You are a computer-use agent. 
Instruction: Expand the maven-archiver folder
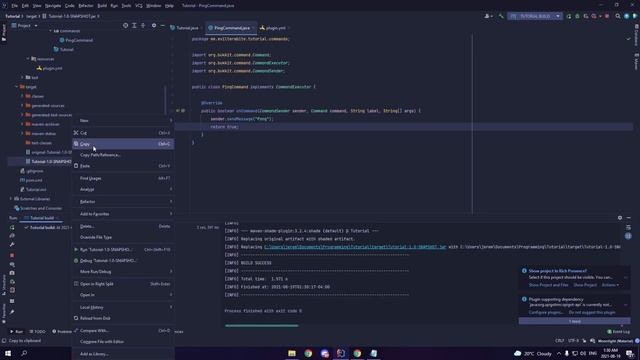pyautogui.click(x=22, y=124)
